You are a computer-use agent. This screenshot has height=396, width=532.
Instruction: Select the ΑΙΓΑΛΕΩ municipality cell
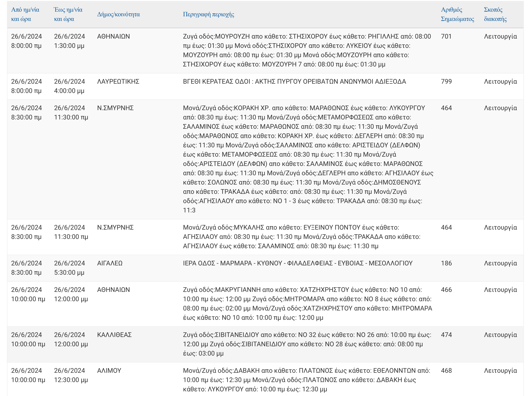click(110, 263)
